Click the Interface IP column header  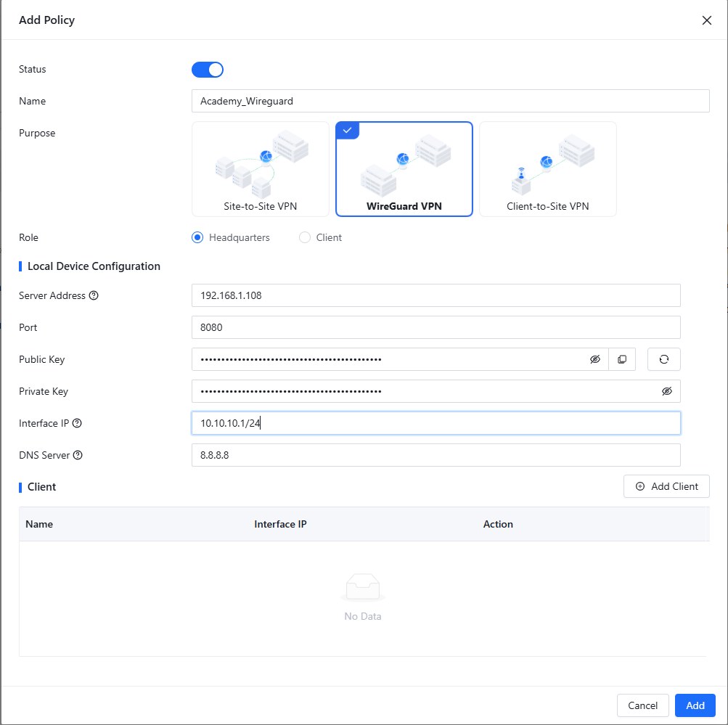coord(280,524)
